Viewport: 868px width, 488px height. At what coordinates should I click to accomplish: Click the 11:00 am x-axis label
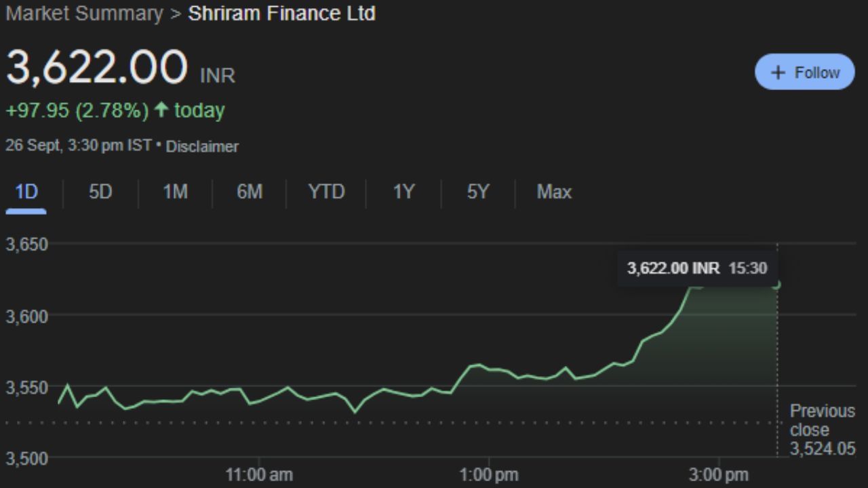tap(259, 475)
